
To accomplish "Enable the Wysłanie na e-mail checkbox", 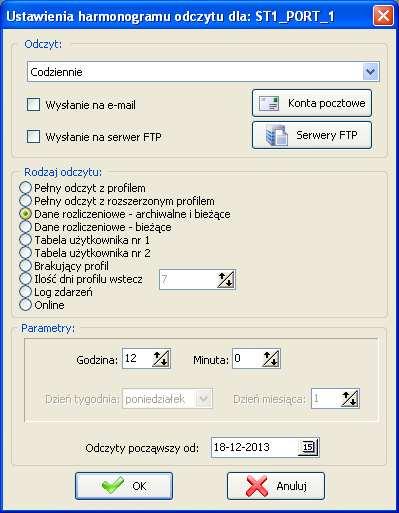I will [x=34, y=105].
